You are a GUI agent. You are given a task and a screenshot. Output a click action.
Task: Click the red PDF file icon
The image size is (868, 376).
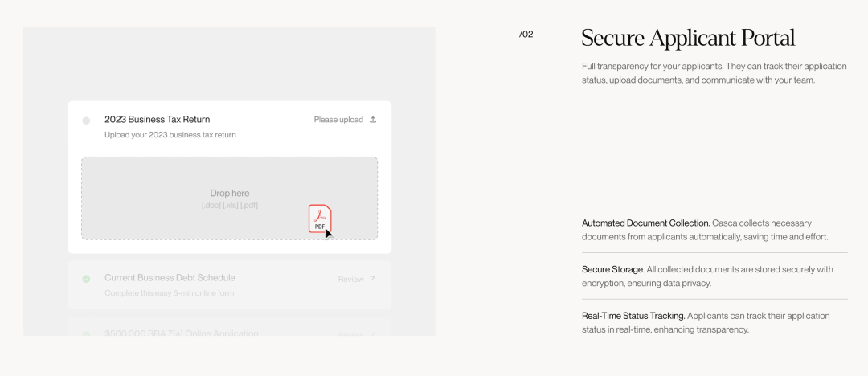pos(320,219)
